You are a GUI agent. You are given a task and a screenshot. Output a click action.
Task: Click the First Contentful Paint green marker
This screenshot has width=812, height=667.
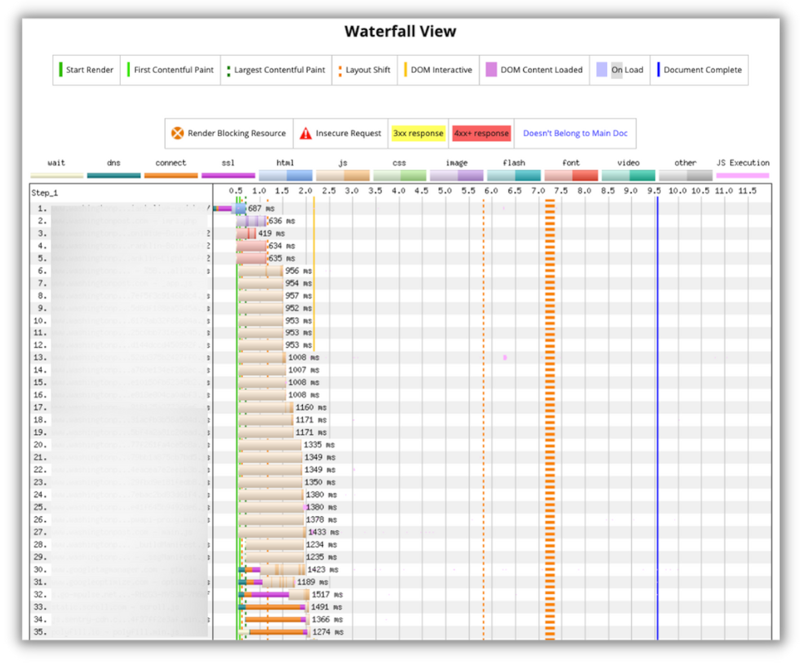[129, 69]
